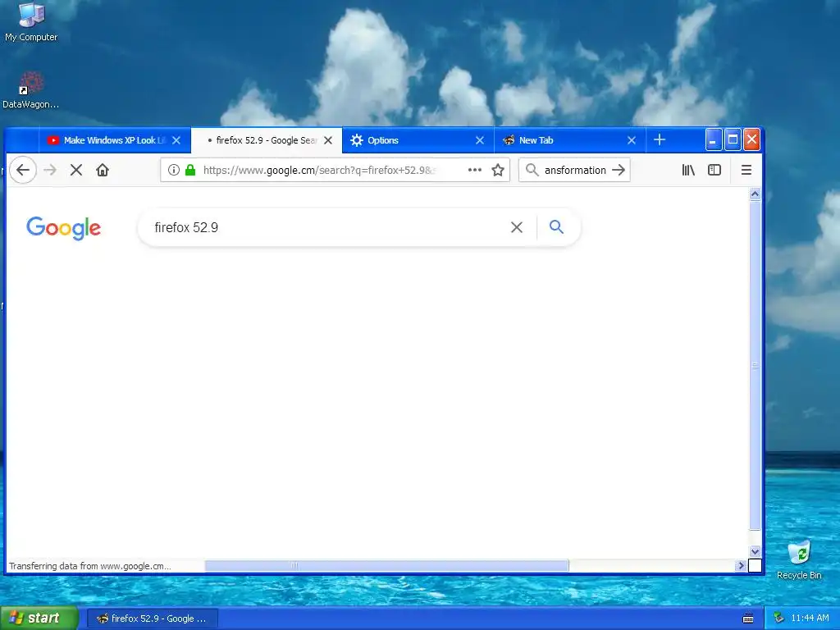Submit search bar query with arrow
840x630 pixels.
coord(619,170)
